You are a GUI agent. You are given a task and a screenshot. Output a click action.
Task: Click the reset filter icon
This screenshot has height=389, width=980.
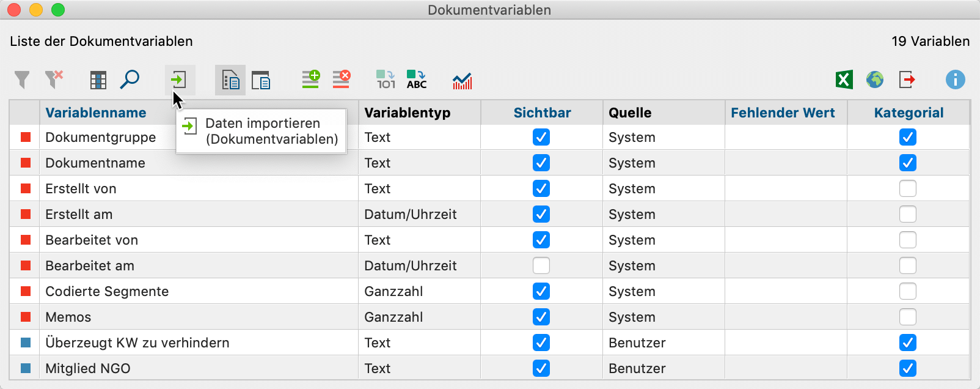pos(54,80)
